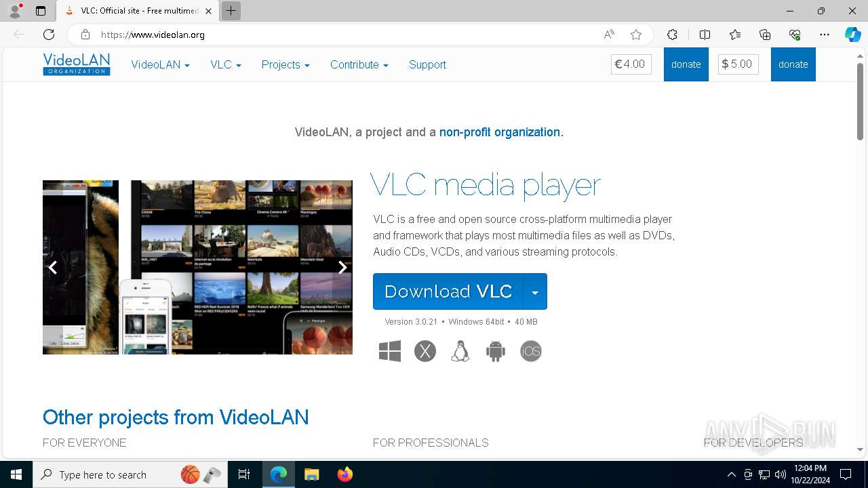Image resolution: width=868 pixels, height=488 pixels.
Task: Click the FOR EVERYONE section label
Action: [85, 443]
